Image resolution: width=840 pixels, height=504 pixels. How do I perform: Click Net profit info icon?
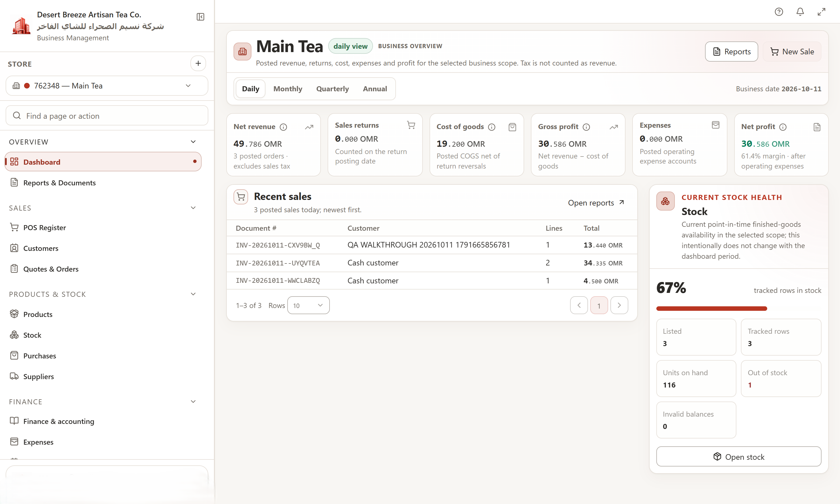click(783, 127)
